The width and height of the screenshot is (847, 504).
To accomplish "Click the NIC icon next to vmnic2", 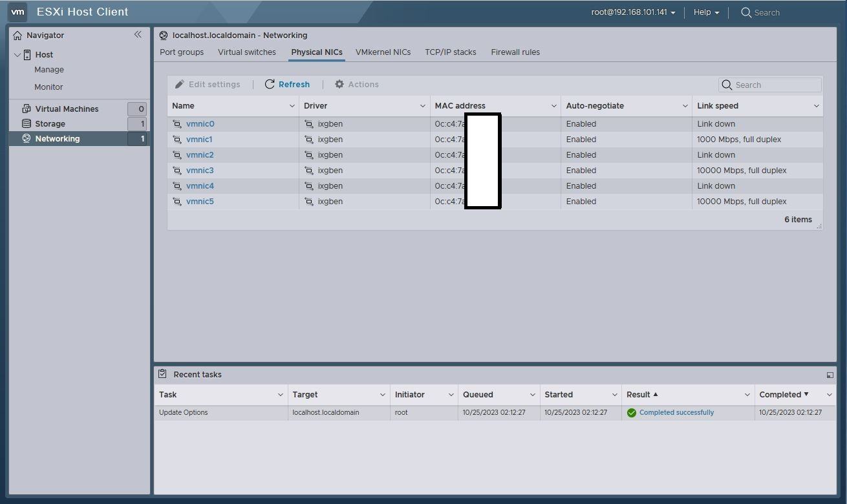I will (177, 155).
